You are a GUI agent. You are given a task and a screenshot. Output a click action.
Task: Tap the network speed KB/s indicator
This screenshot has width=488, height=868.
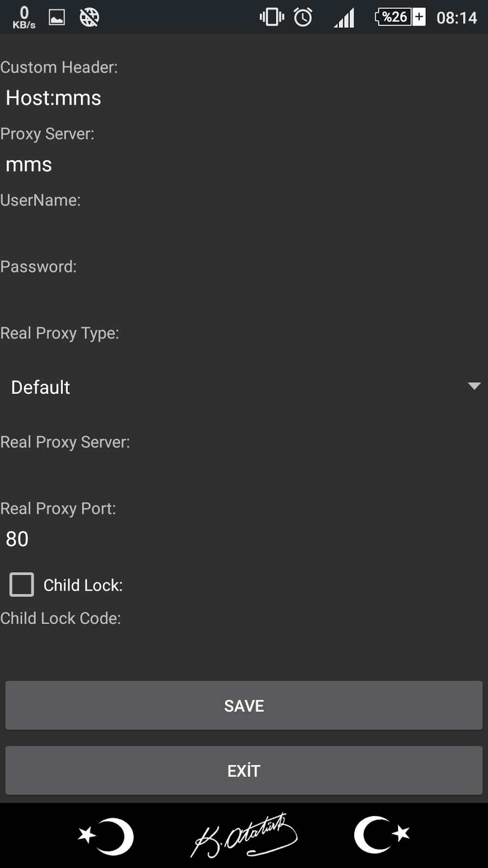(x=24, y=17)
